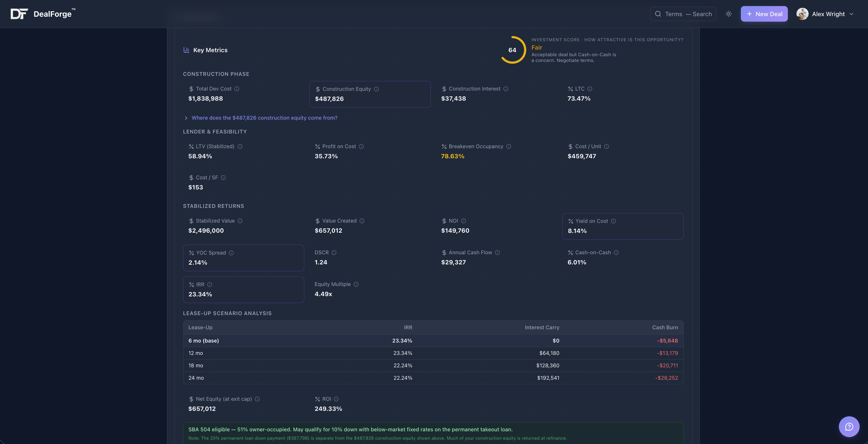Click info icon beside Net Equity
The height and width of the screenshot is (444, 868).
click(257, 399)
